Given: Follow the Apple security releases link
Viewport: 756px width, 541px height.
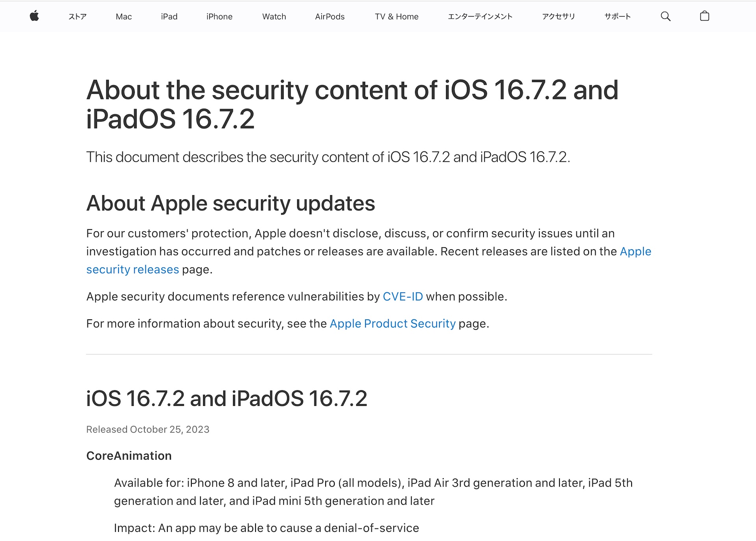Looking at the screenshot, I should [132, 270].
